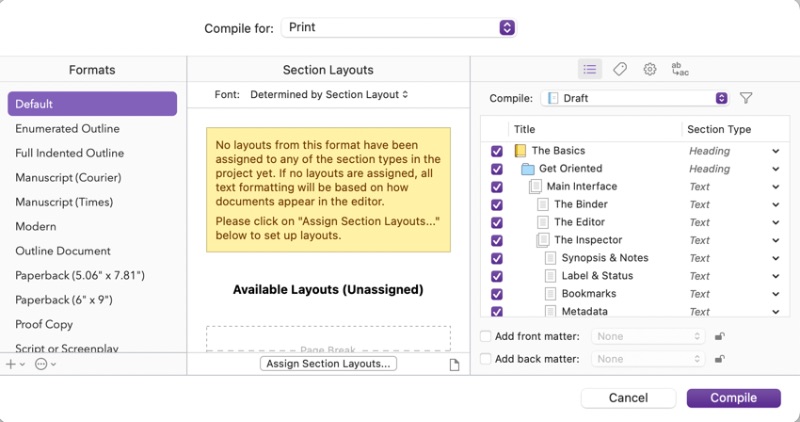
Task: Open the Font selection popup
Action: 329,94
